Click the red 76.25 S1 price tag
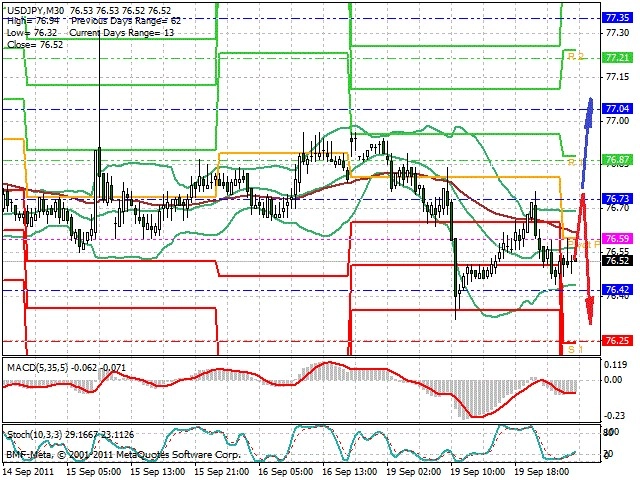This screenshot has width=640, height=480. tap(618, 340)
